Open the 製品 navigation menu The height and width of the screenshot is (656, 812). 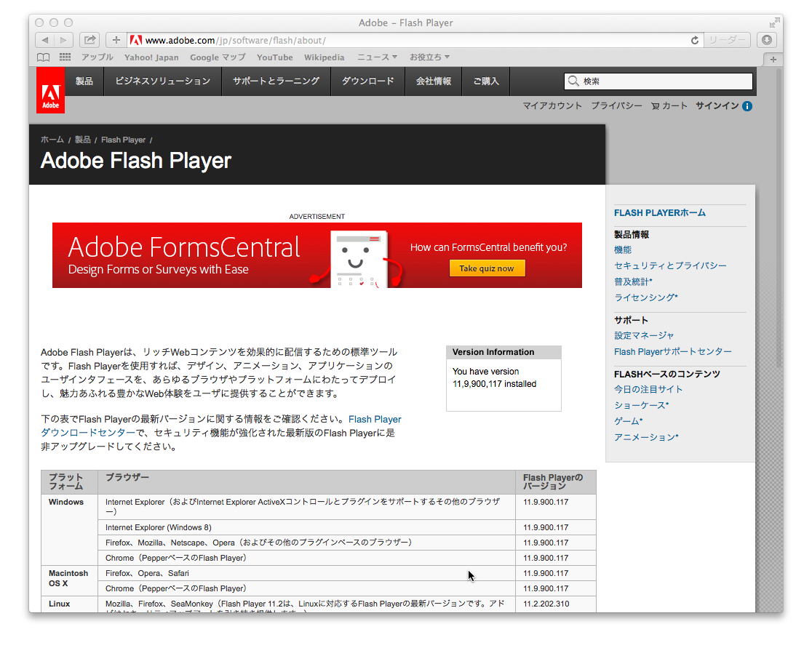84,81
